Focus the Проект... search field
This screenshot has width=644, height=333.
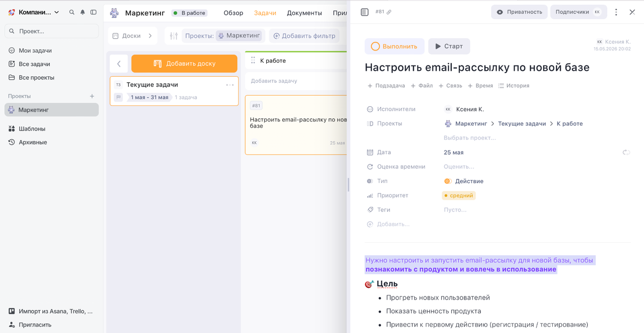[x=52, y=31]
